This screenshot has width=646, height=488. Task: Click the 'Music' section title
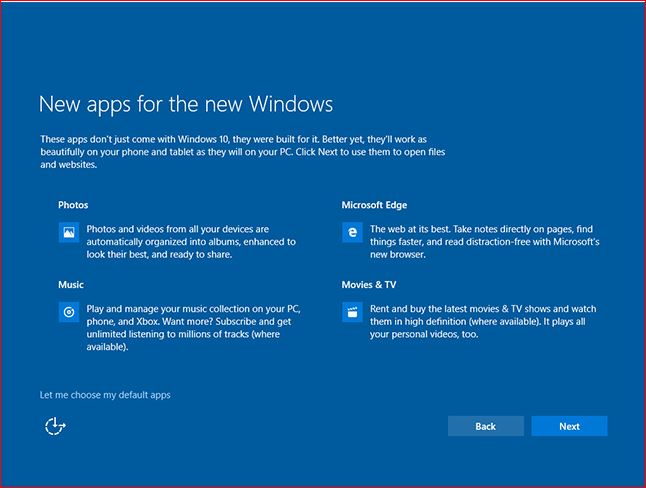[70, 284]
